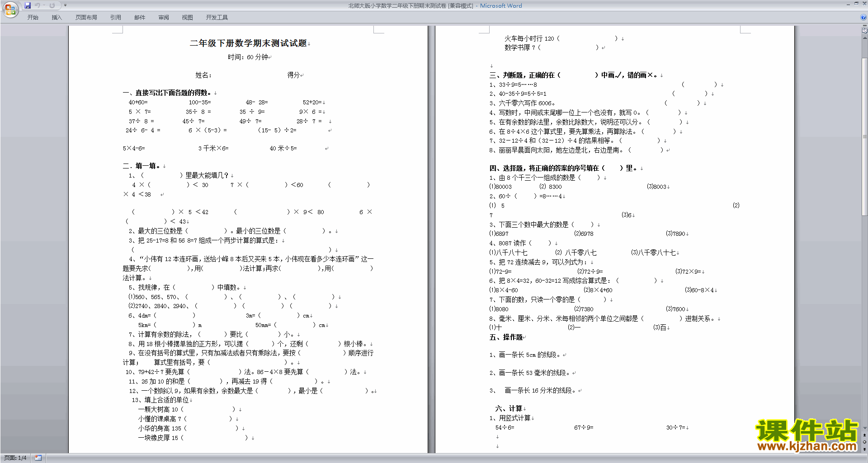Click the equation 40+60=

138,103
